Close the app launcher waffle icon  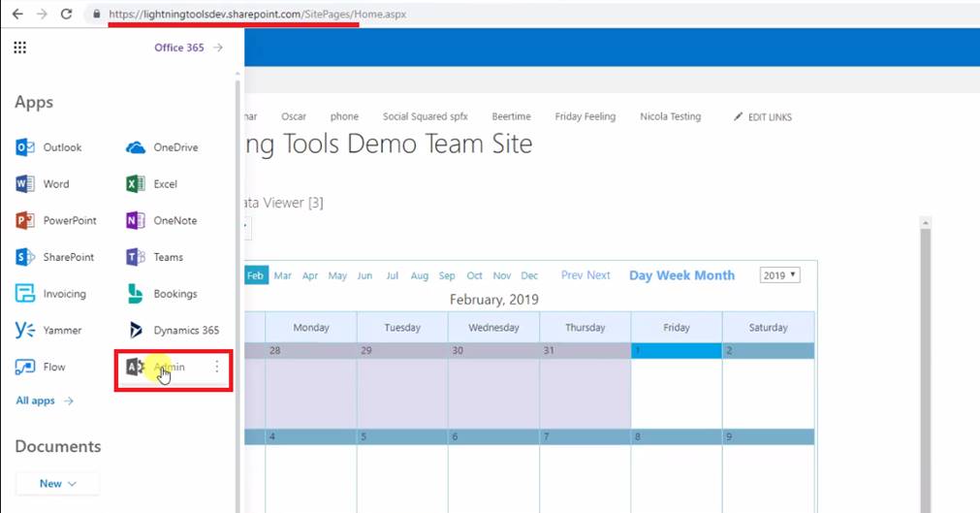point(20,48)
